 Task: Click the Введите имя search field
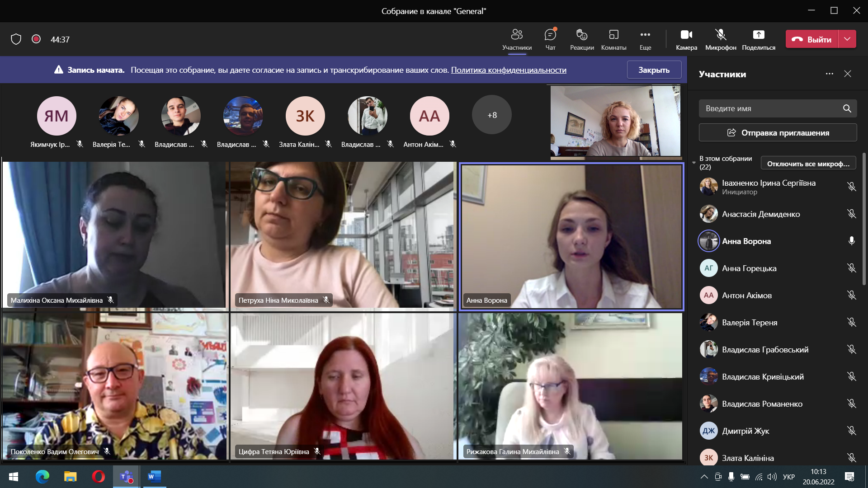(778, 108)
